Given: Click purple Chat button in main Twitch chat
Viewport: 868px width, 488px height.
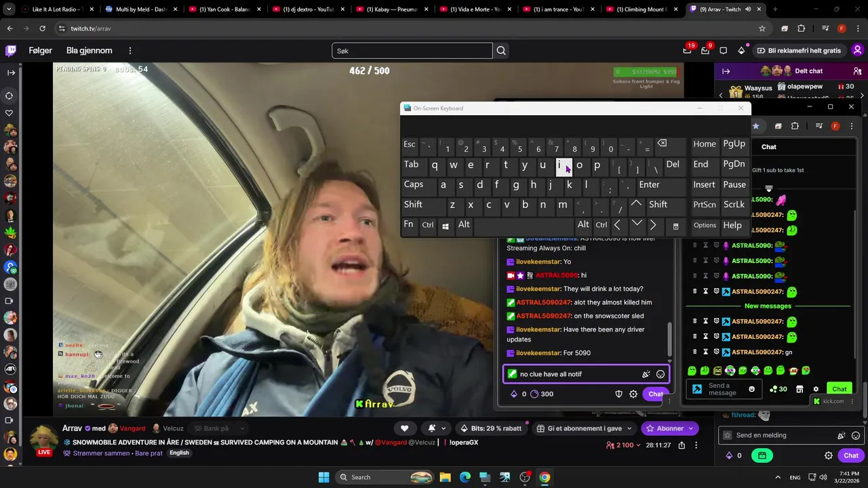Looking at the screenshot, I should (851, 455).
